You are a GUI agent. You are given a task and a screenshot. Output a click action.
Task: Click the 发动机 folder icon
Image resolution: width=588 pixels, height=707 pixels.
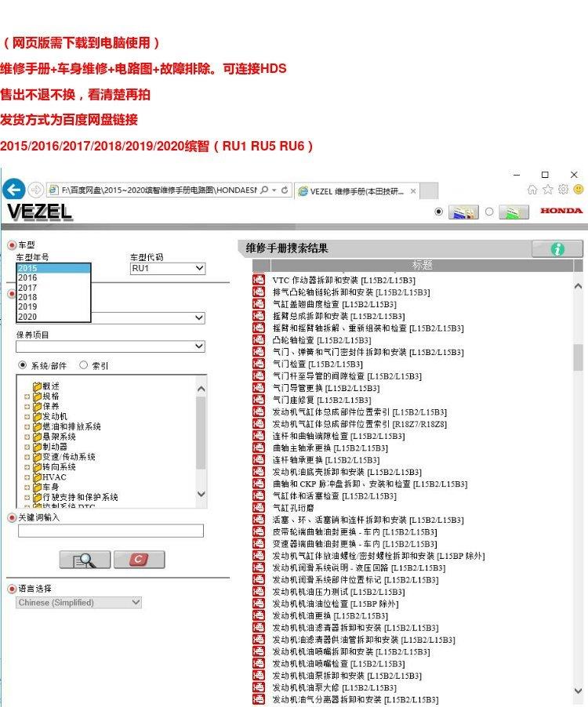click(x=38, y=417)
